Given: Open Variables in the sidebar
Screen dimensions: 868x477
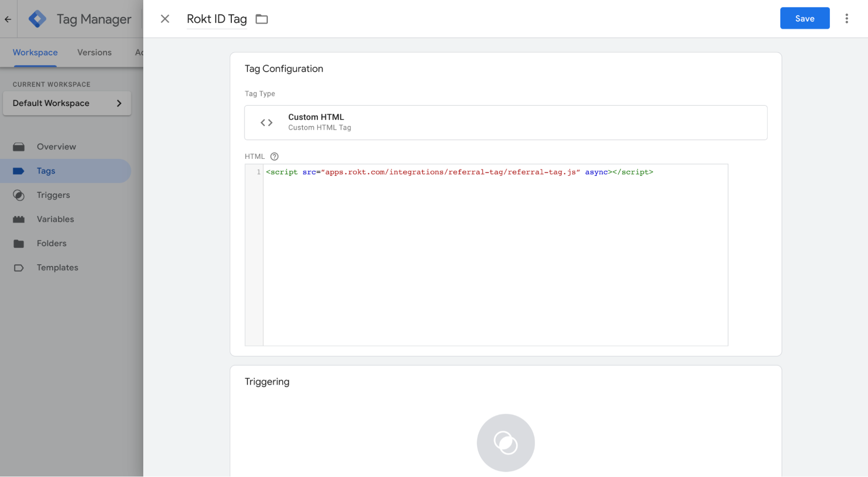Looking at the screenshot, I should [x=55, y=219].
